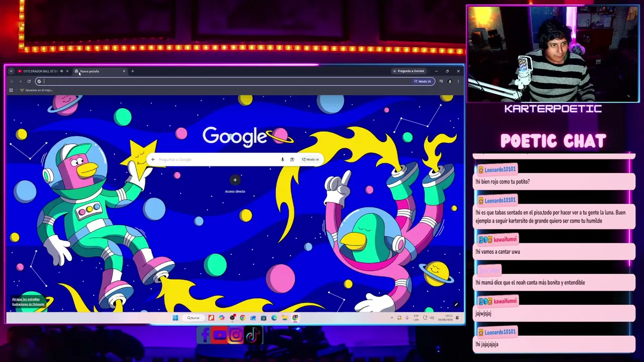Click the sync icon in system tray
This screenshot has height=362, width=644.
[x=399, y=318]
